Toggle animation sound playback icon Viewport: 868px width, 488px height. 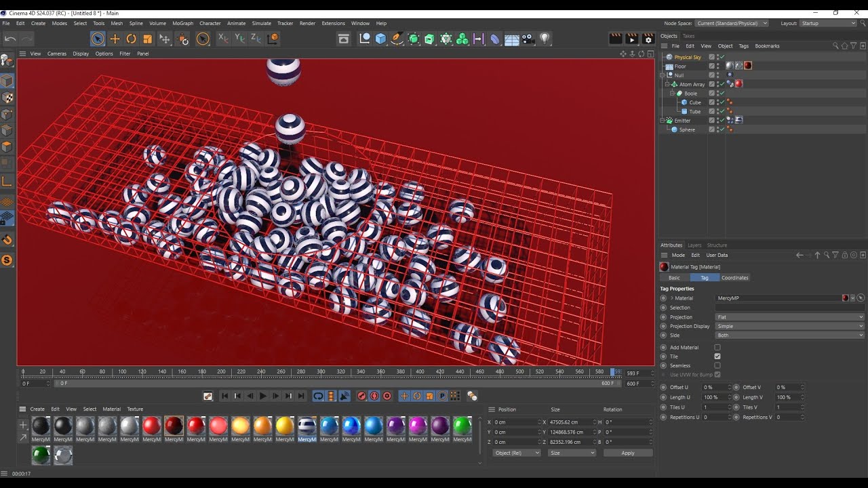tap(344, 396)
